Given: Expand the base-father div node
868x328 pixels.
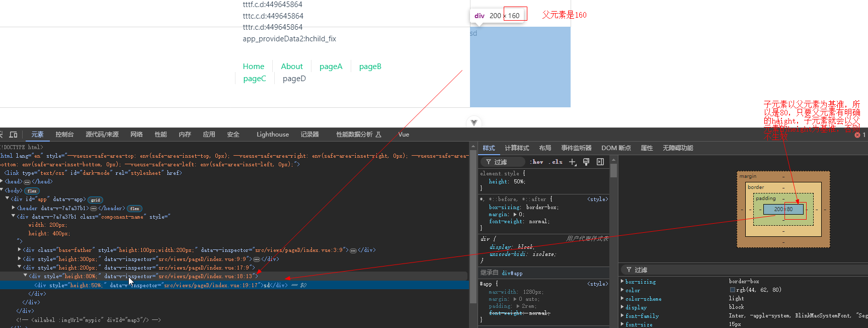Looking at the screenshot, I should (20, 249).
